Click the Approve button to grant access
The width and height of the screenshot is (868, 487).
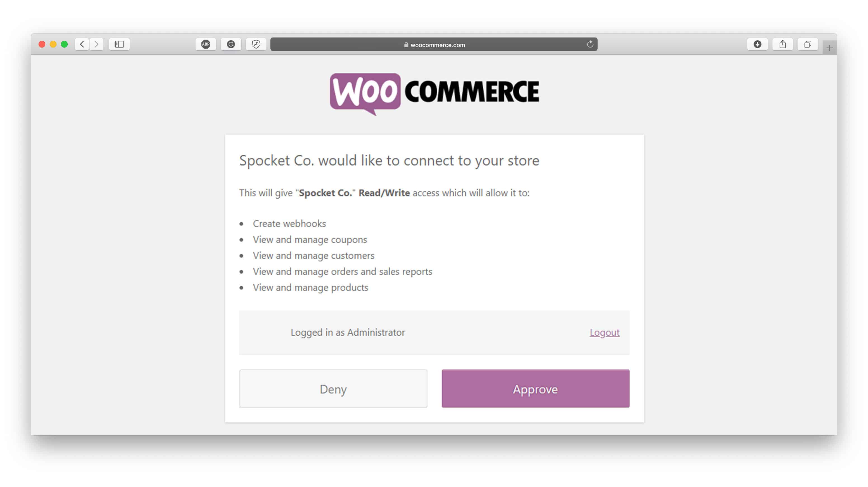coord(535,388)
